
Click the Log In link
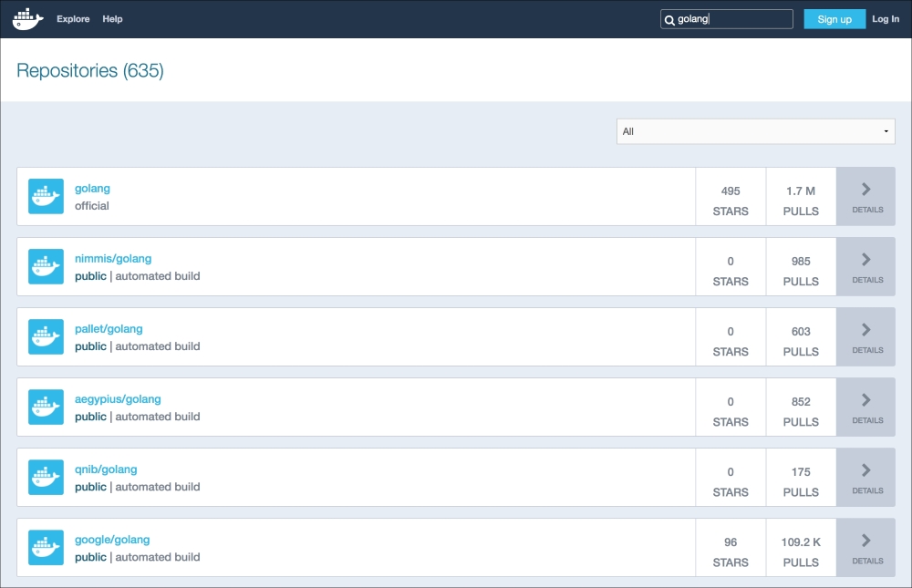point(885,19)
